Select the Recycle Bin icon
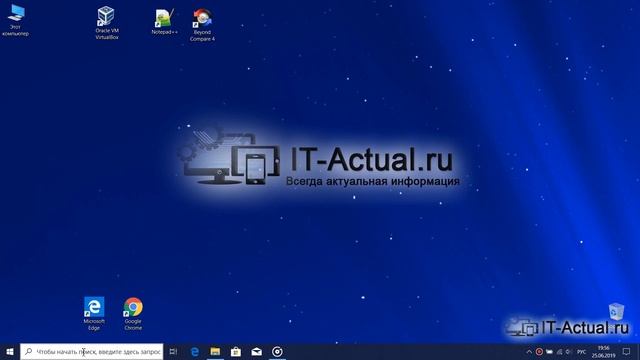This screenshot has width=640, height=360. coord(616,311)
